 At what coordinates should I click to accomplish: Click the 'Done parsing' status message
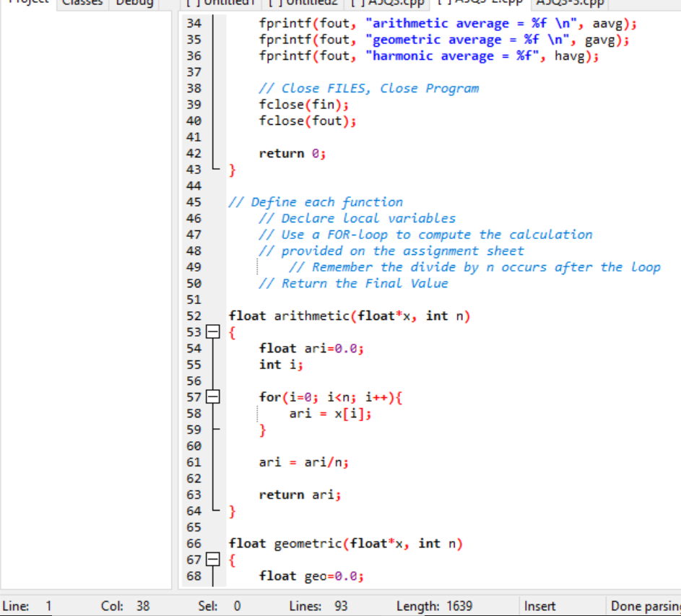(646, 606)
